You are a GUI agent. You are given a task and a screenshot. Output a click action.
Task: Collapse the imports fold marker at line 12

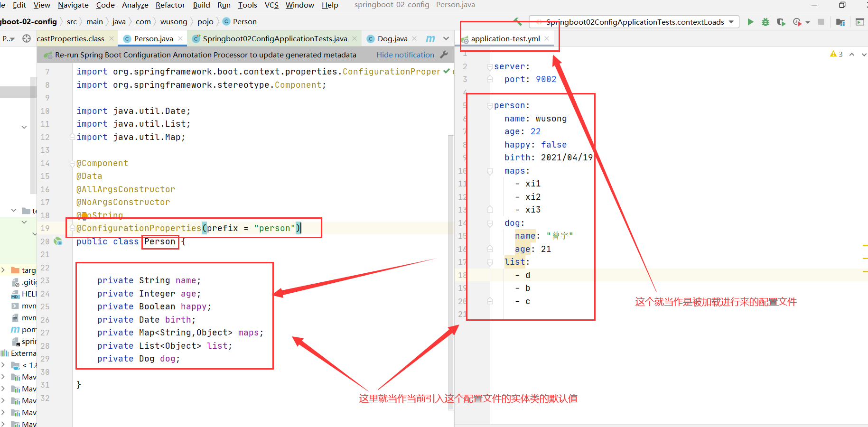(72, 137)
